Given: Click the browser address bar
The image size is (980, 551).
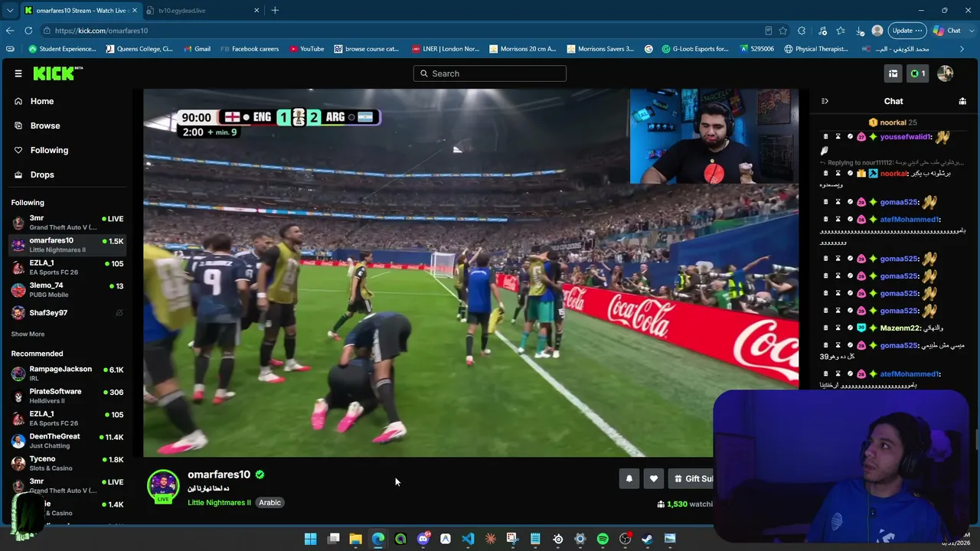Looking at the screenshot, I should click(406, 31).
